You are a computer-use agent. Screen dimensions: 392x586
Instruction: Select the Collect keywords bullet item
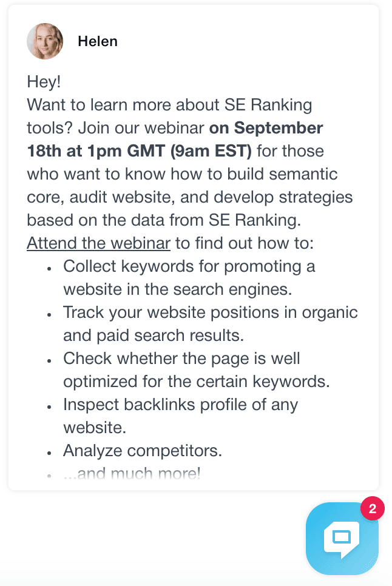click(189, 278)
